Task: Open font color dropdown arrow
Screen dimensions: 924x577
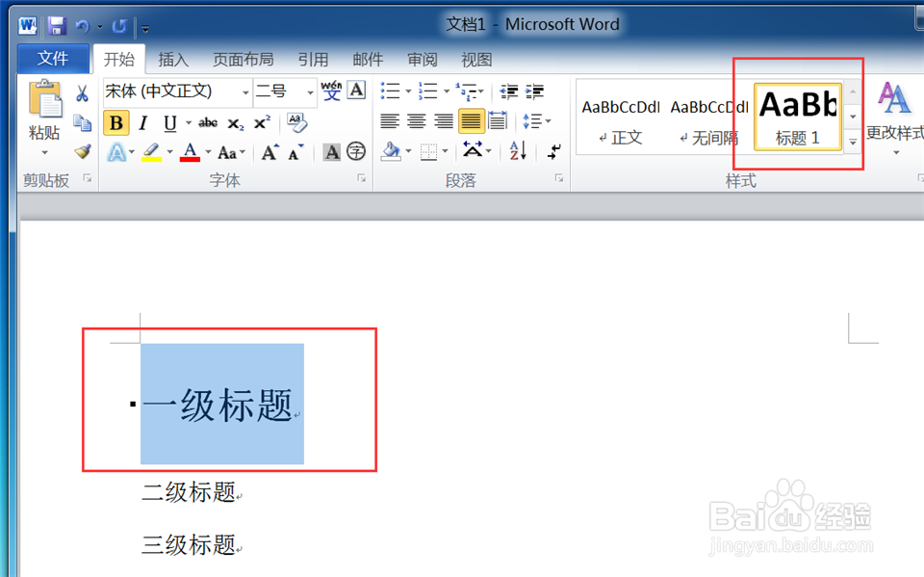Action: (x=208, y=152)
